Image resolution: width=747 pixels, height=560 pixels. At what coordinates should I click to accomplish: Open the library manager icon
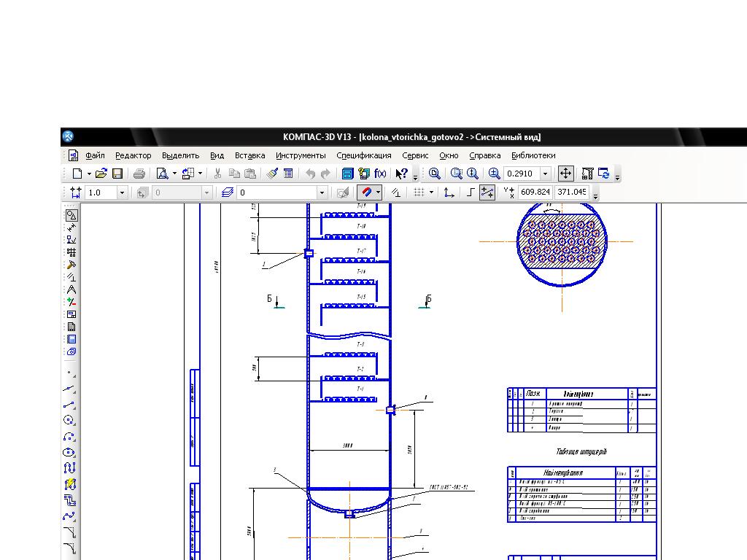348,174
